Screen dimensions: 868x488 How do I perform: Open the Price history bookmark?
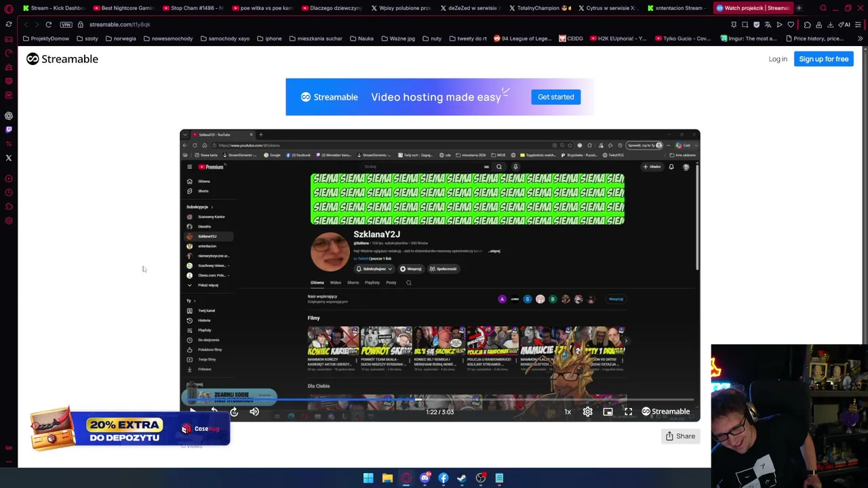[x=814, y=39]
